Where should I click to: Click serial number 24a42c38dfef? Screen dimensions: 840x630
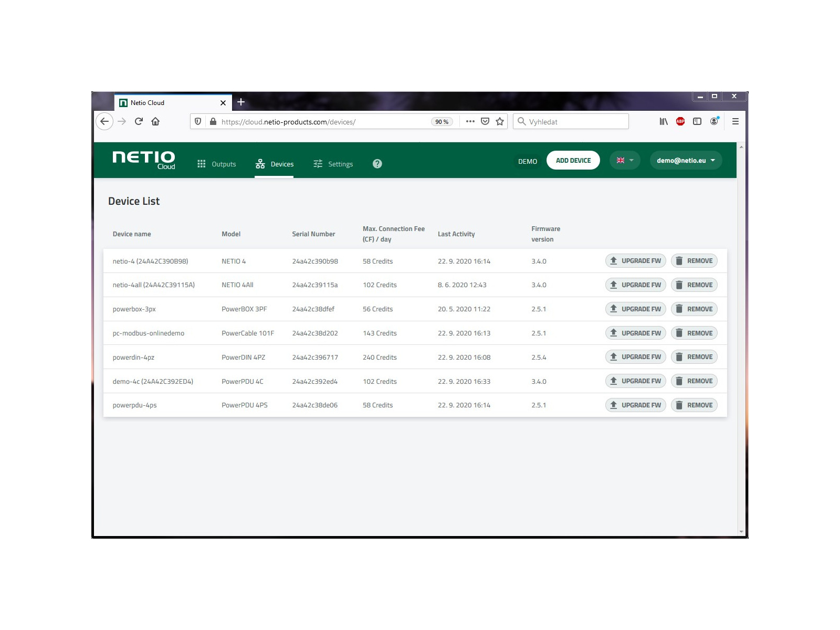[x=313, y=309]
